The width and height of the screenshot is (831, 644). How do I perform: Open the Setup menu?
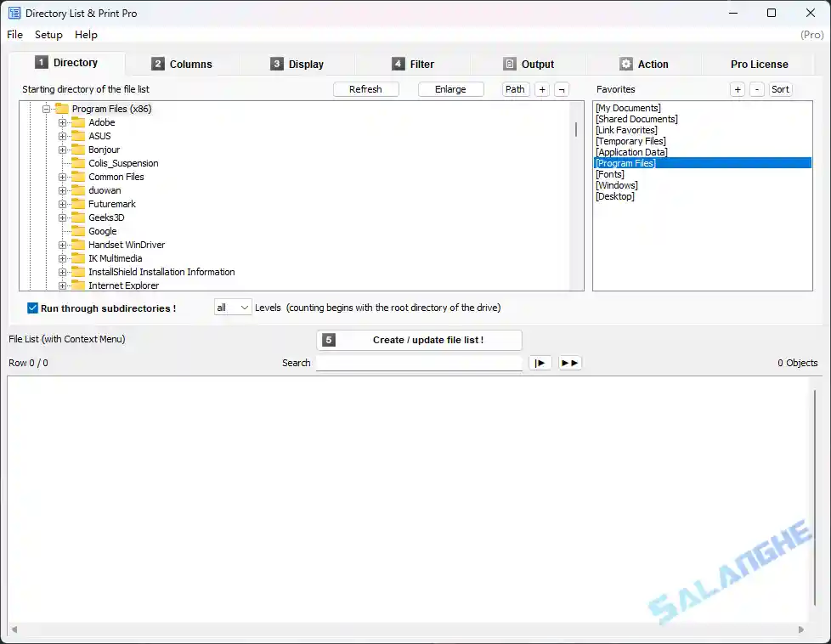(48, 35)
